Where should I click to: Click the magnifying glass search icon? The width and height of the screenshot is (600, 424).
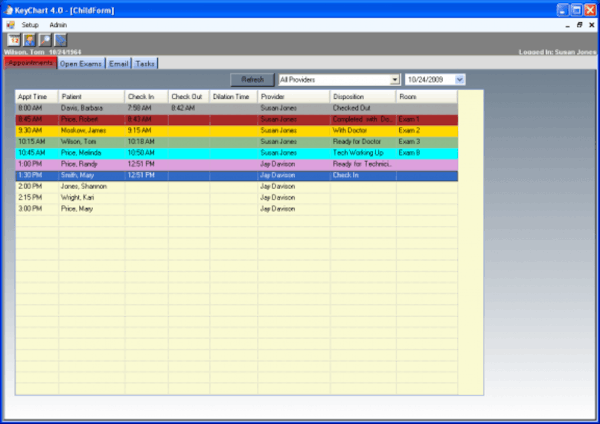point(45,40)
